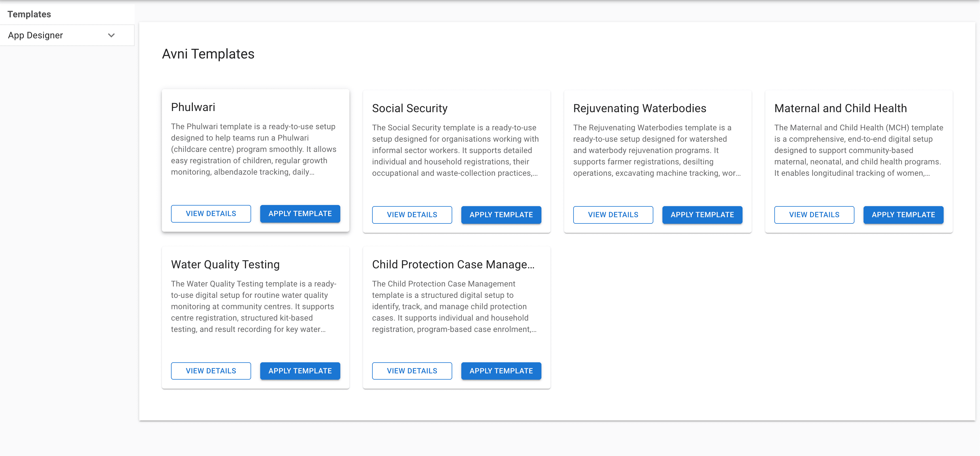View details of Phulwari template

pyautogui.click(x=211, y=214)
